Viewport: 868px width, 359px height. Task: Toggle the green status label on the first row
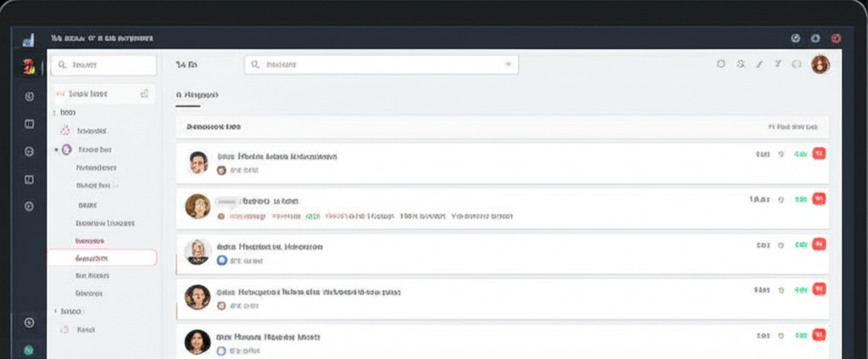click(x=800, y=154)
